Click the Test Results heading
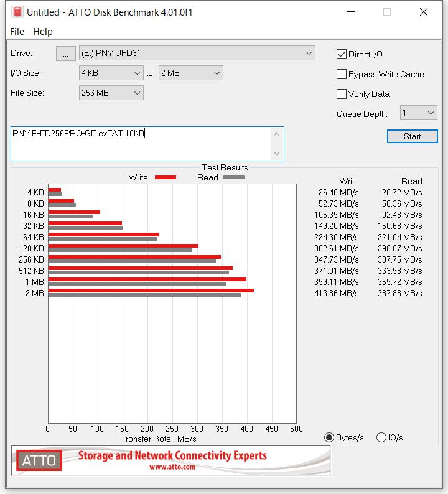 (x=225, y=167)
